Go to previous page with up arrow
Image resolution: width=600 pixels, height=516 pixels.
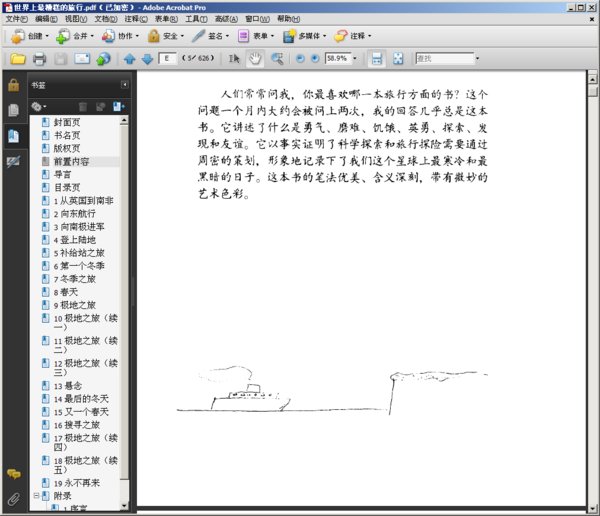click(x=129, y=59)
